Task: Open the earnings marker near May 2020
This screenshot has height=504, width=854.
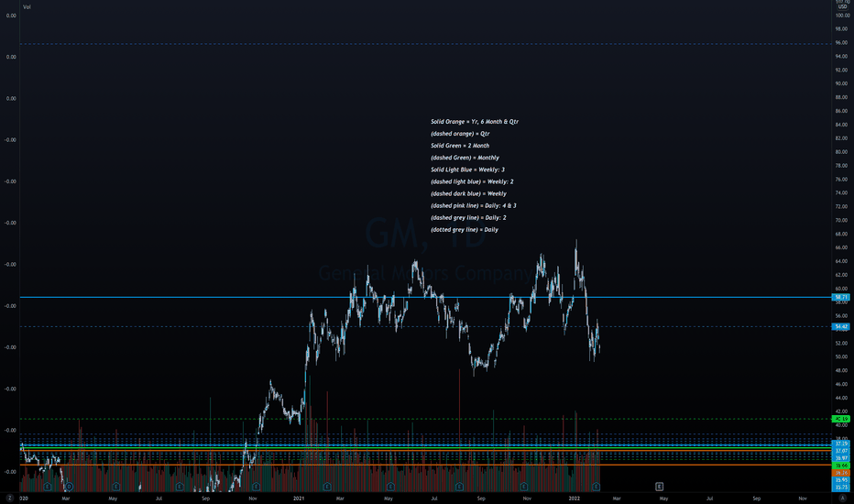Action: click(115, 486)
